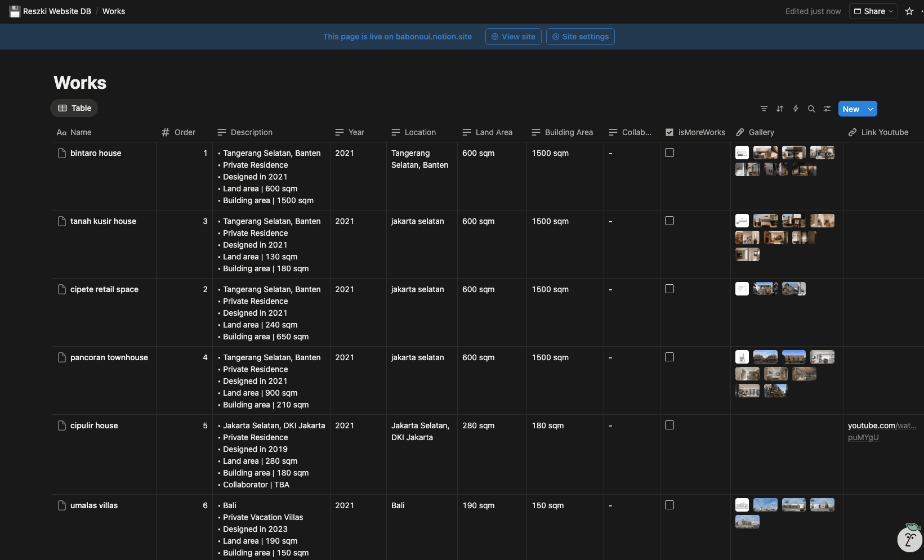
Task: Check the isMoreWorks box for bintaro house
Action: 669,152
